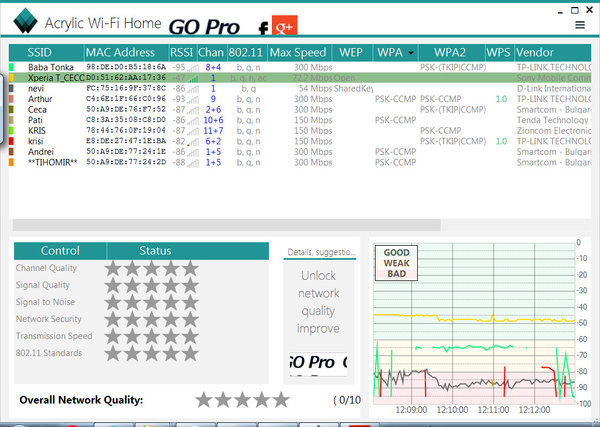Viewport: 600px width, 427px height.
Task: Click Network Security label
Action: (x=49, y=319)
